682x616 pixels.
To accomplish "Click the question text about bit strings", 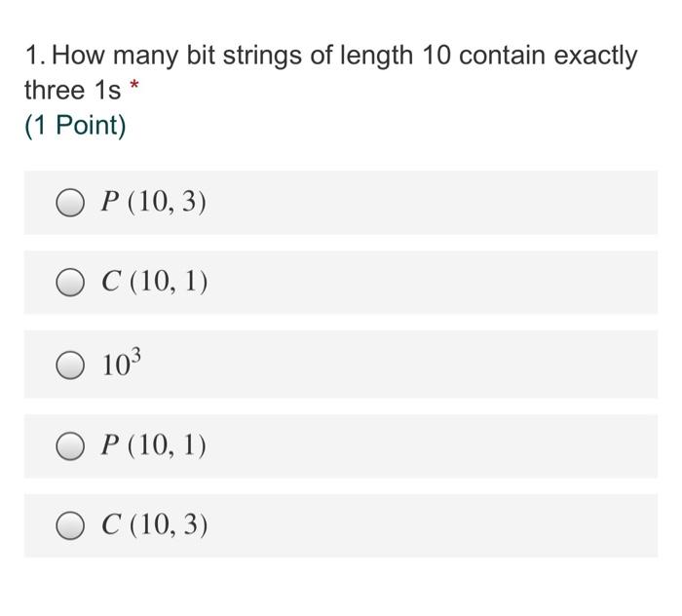I will [x=330, y=73].
